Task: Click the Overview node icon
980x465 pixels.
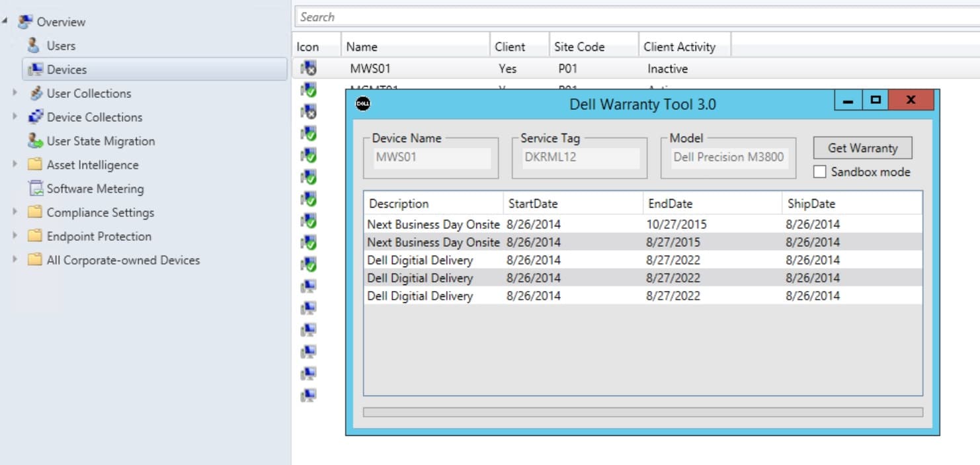Action: coord(24,21)
